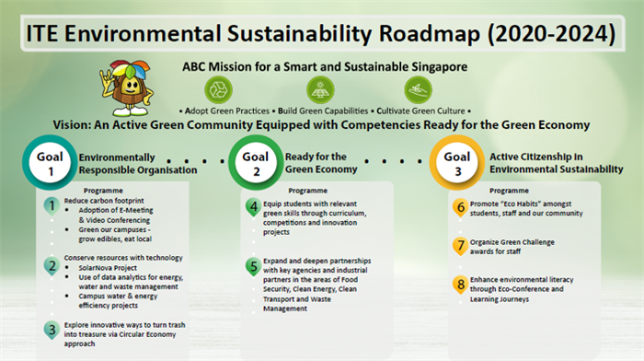Click 'Organize Green Challenge awards for staff'

tap(512, 247)
